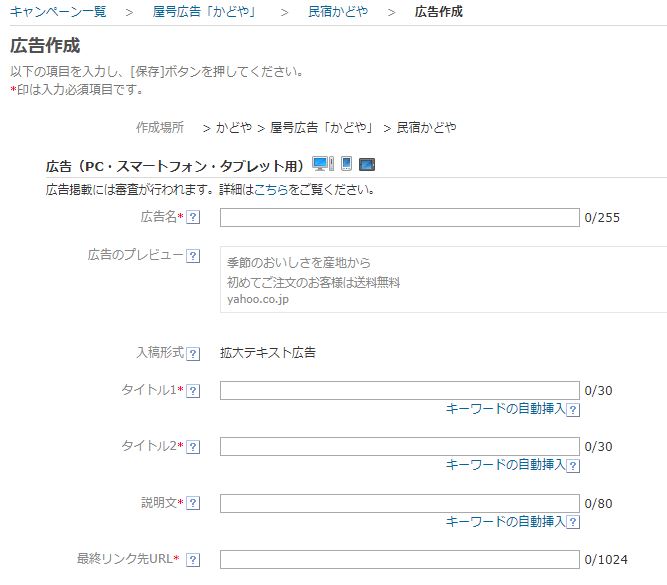The image size is (667, 585).
Task: Click the PC monitor device icon
Action: [323, 164]
